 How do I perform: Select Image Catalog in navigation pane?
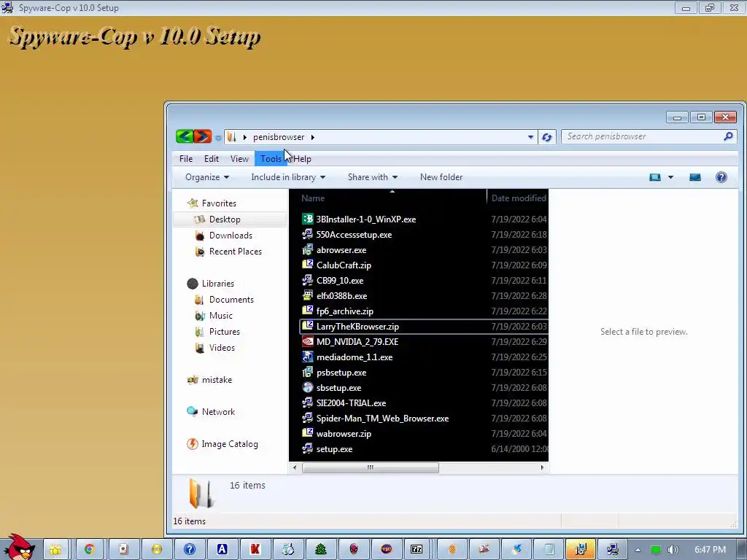(x=230, y=444)
